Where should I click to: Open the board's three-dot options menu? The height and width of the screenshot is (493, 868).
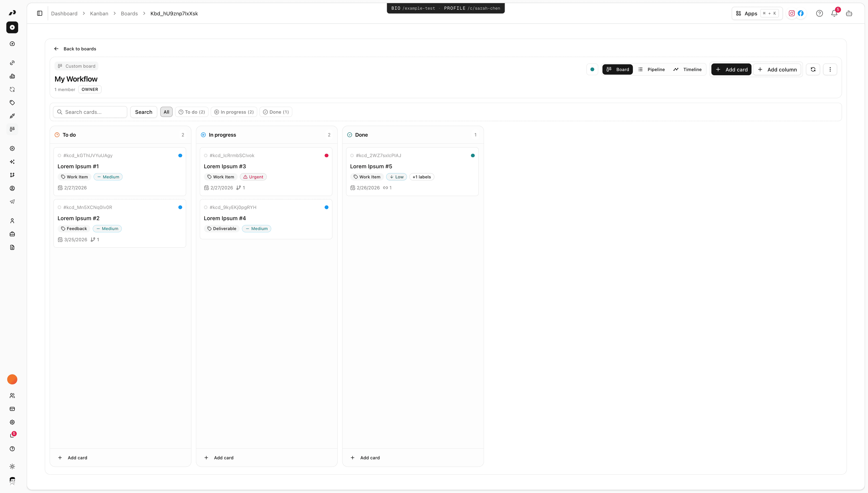[830, 69]
